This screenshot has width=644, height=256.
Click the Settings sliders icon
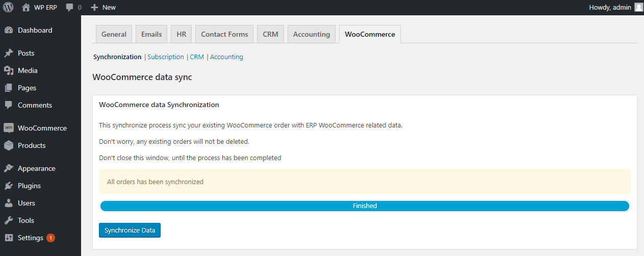point(9,238)
